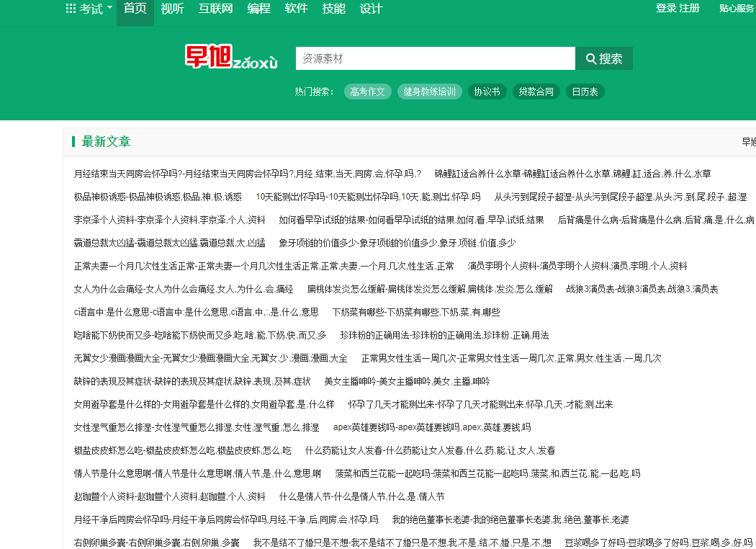
Task: Open article 美女主播呻吟
Action: 407,382
